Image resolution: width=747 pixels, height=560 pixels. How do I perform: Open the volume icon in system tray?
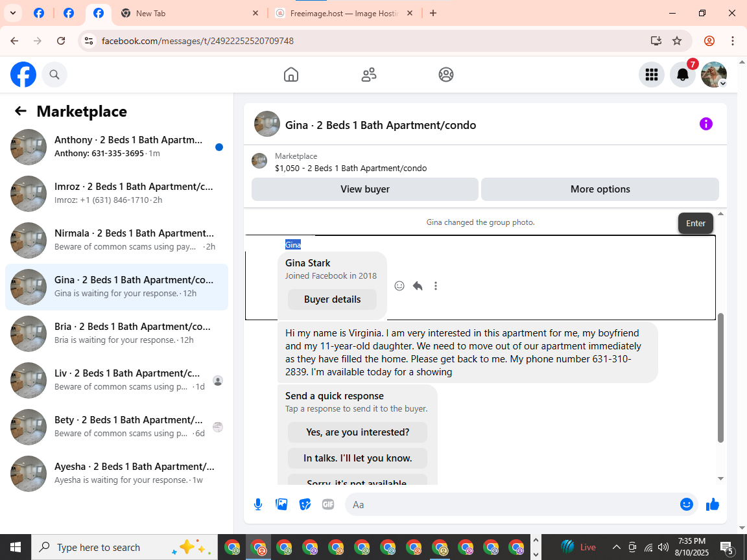(663, 547)
